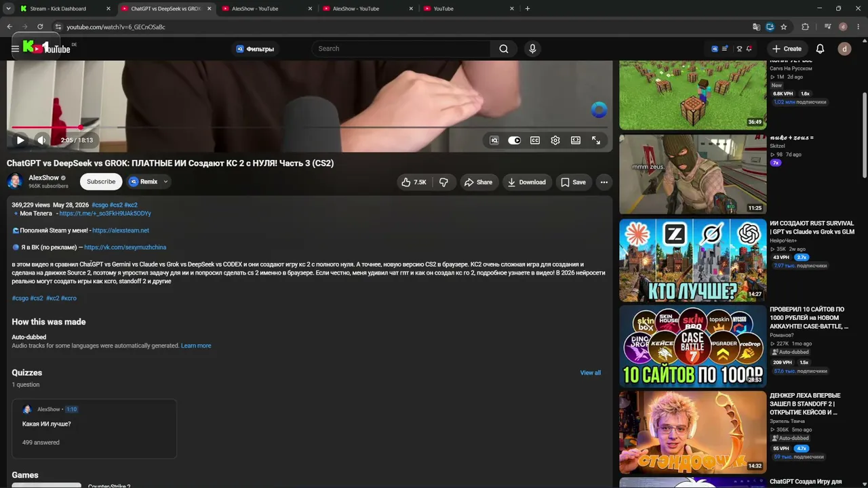Viewport: 868px width, 488px height.
Task: Save the video to a playlist
Action: 573,182
